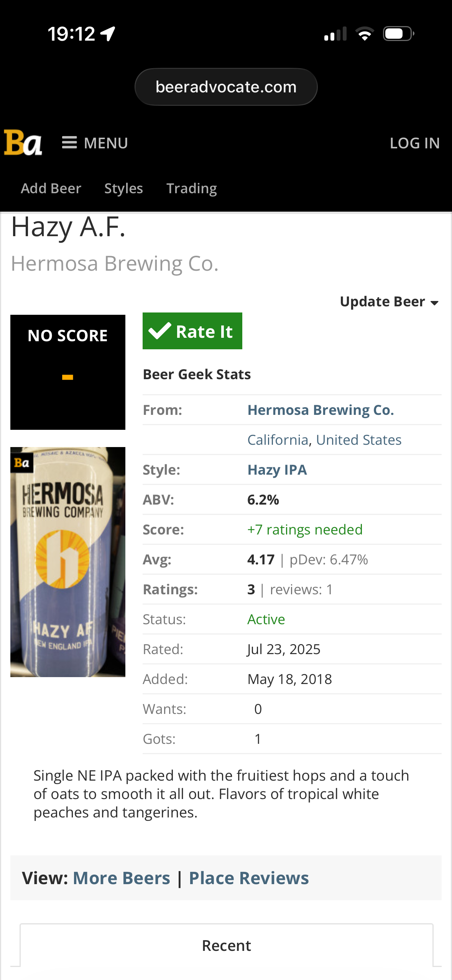The height and width of the screenshot is (980, 452).
Task: Open the Hermosa Brewing Co. brewery link
Action: 321,410
